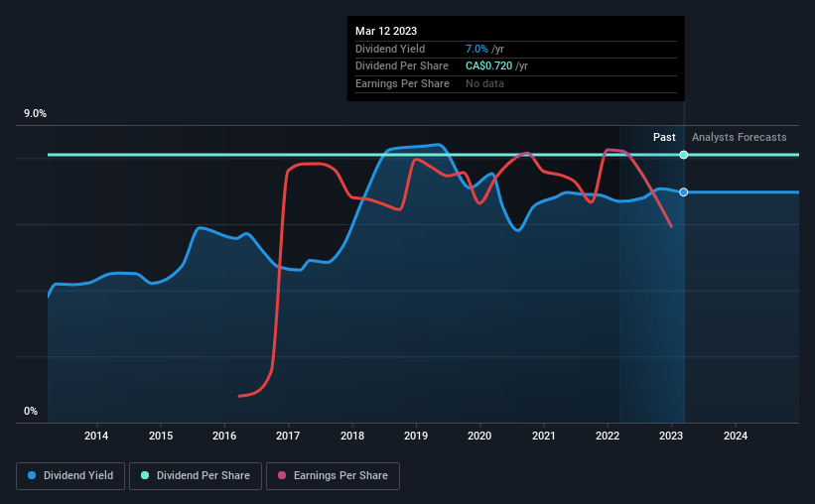The width and height of the screenshot is (815, 504).
Task: Click the CA$0.720 dividend per share value
Action: [x=488, y=66]
